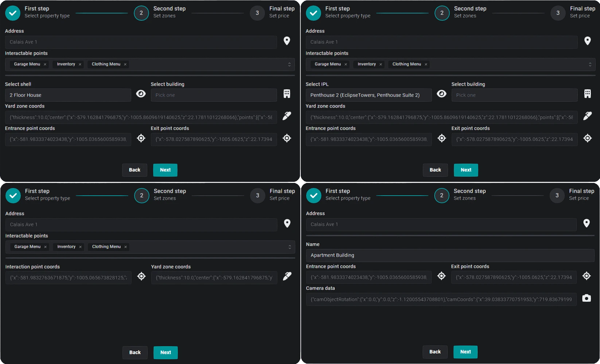The image size is (600, 364).
Task: Open the Select IPL dropdown showing Penthouse 2
Action: 368,95
